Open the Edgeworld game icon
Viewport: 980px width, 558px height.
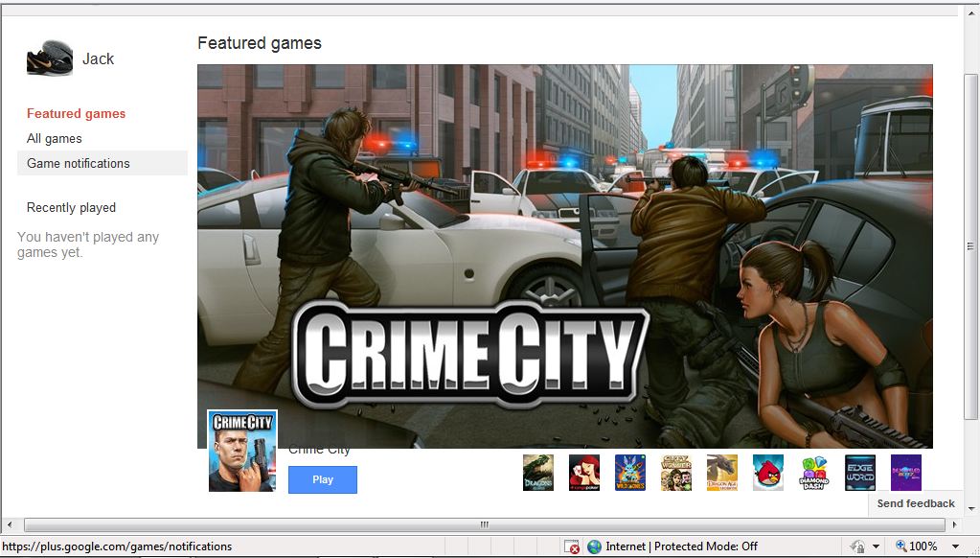coord(860,473)
